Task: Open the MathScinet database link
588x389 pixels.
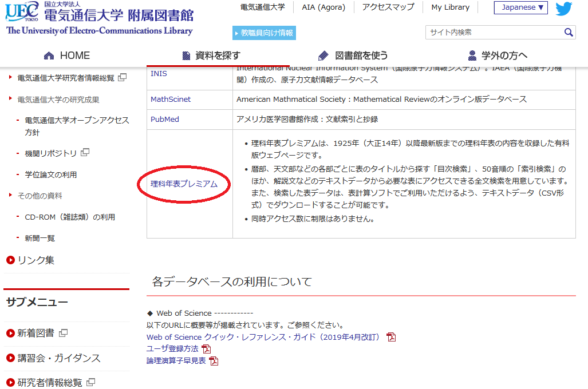Action: tap(171, 100)
